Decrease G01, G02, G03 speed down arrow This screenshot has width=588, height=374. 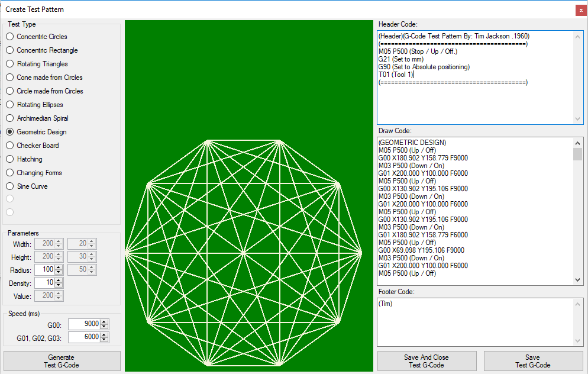pyautogui.click(x=104, y=340)
